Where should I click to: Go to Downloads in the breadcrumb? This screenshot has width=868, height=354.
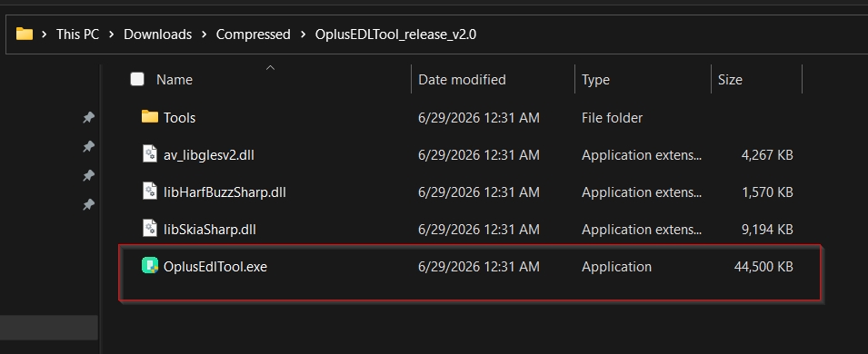(158, 34)
